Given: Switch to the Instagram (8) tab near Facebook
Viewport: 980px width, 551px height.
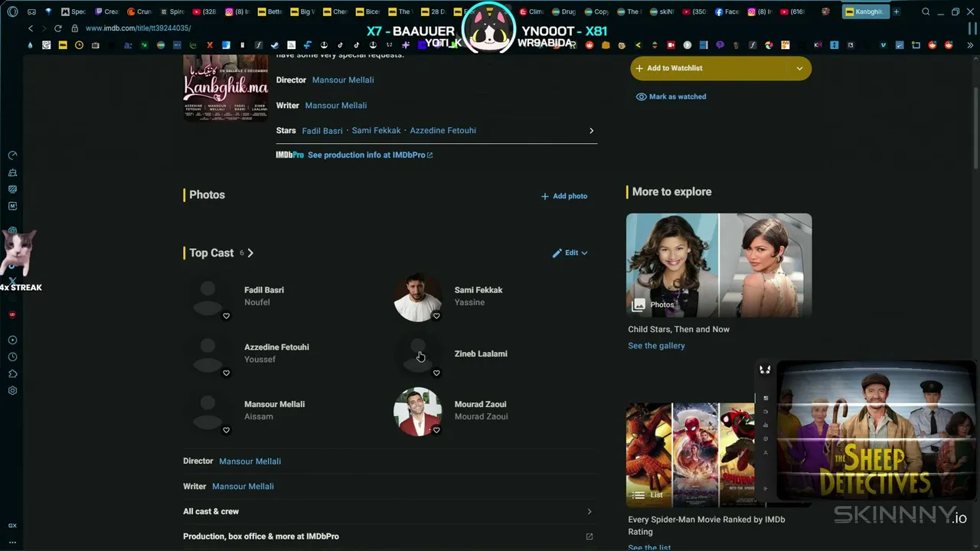Looking at the screenshot, I should (760, 11).
